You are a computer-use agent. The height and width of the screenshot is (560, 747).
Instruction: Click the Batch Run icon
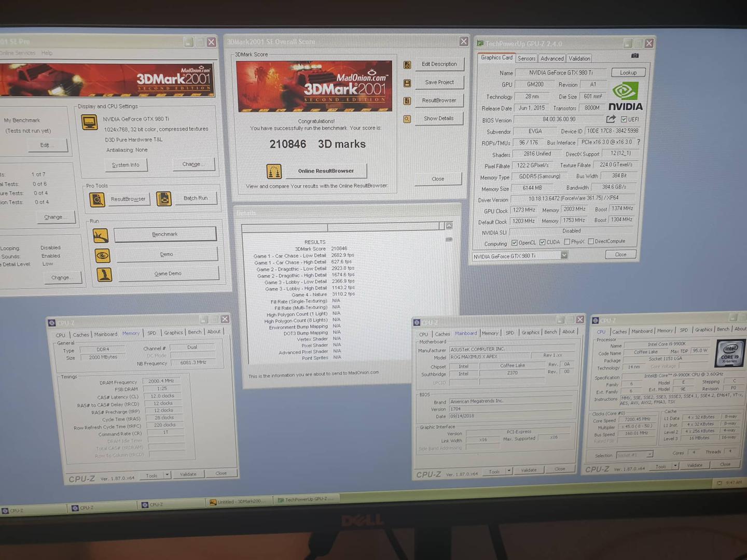click(x=164, y=199)
